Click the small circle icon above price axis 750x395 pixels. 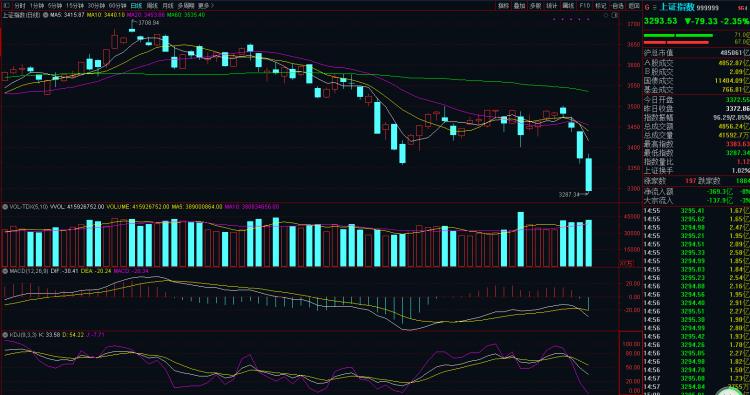point(606,15)
